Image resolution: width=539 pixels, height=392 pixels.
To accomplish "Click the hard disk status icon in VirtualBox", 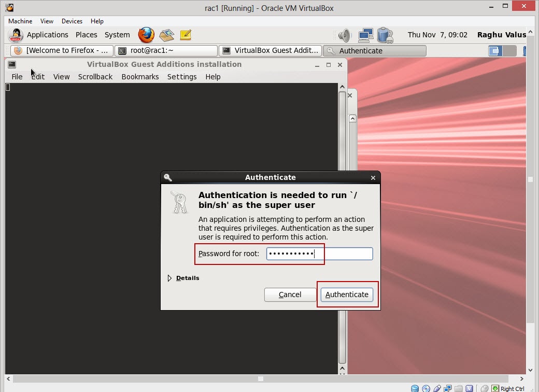I will 415,388.
